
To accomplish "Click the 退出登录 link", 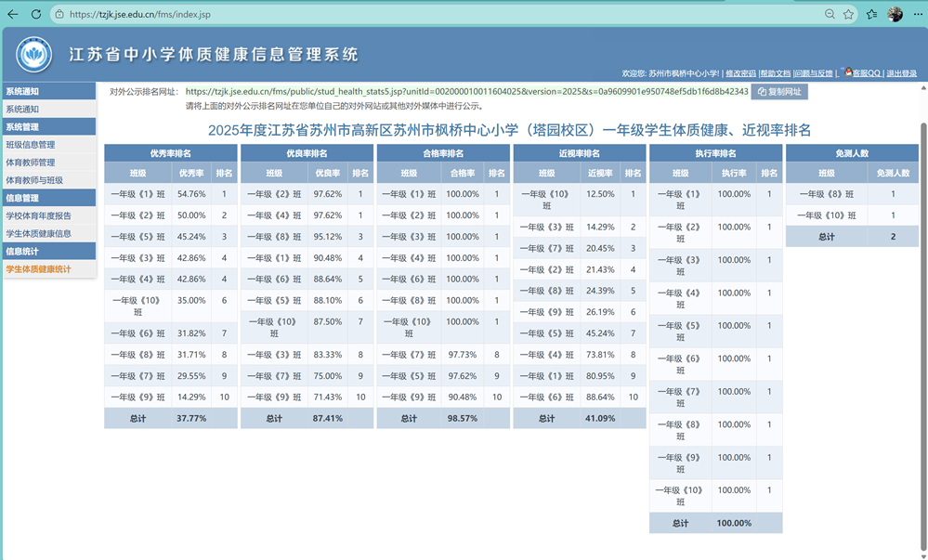I will [901, 73].
